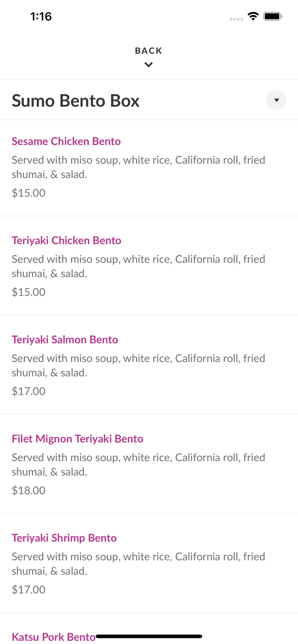Screen dimensions: 298x644
Task: Tap the Sesame Chicken Bento description text
Action: tap(138, 167)
